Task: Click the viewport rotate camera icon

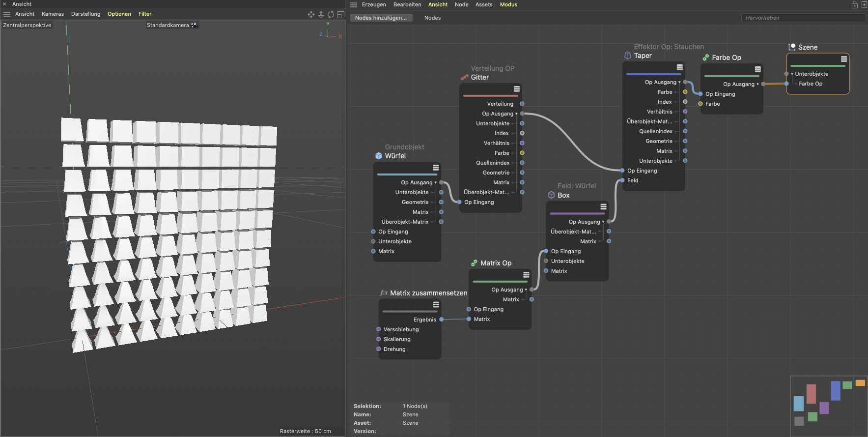Action: coord(331,14)
